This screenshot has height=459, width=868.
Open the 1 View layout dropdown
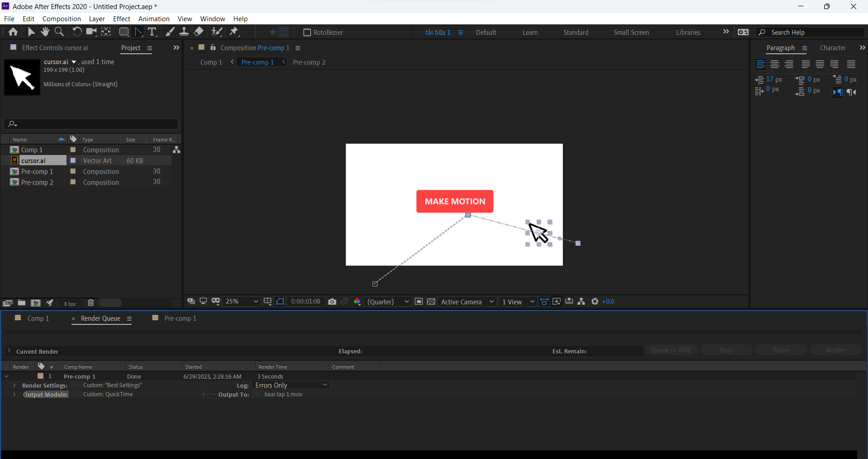pyautogui.click(x=518, y=302)
